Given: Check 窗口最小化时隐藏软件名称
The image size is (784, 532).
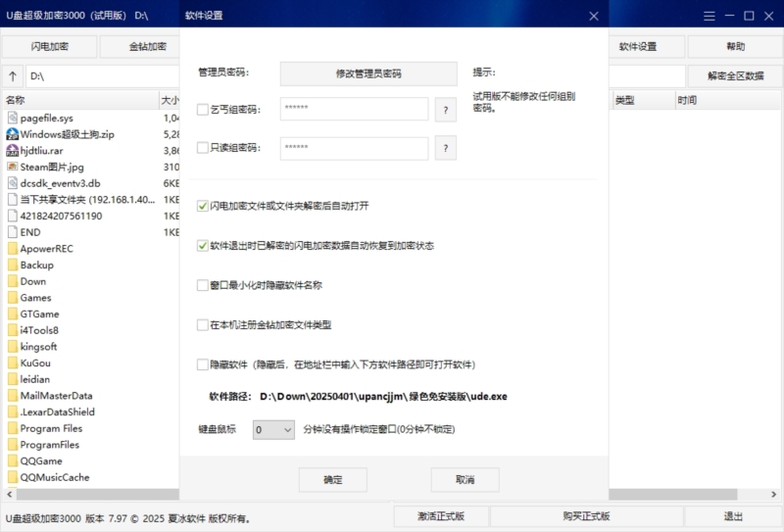Looking at the screenshot, I should [x=203, y=285].
